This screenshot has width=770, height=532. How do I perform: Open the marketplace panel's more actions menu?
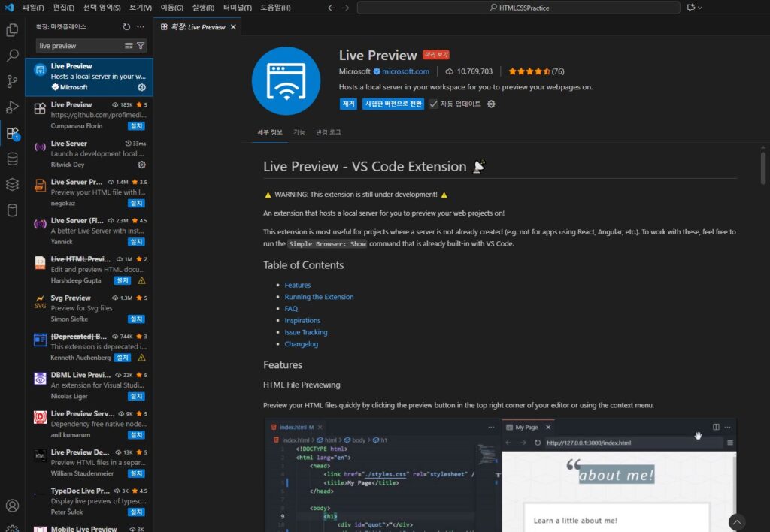pos(141,26)
